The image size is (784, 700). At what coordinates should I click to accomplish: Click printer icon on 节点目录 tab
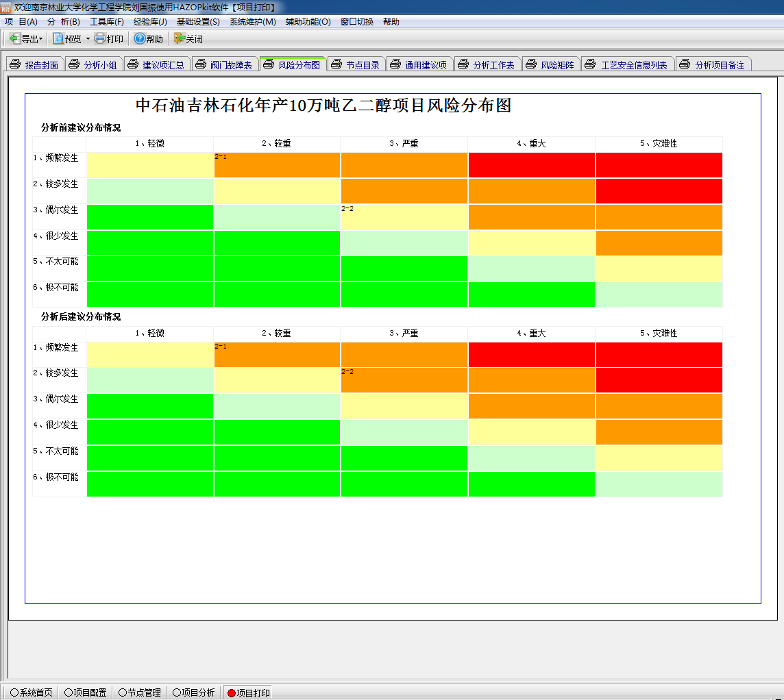(x=337, y=64)
